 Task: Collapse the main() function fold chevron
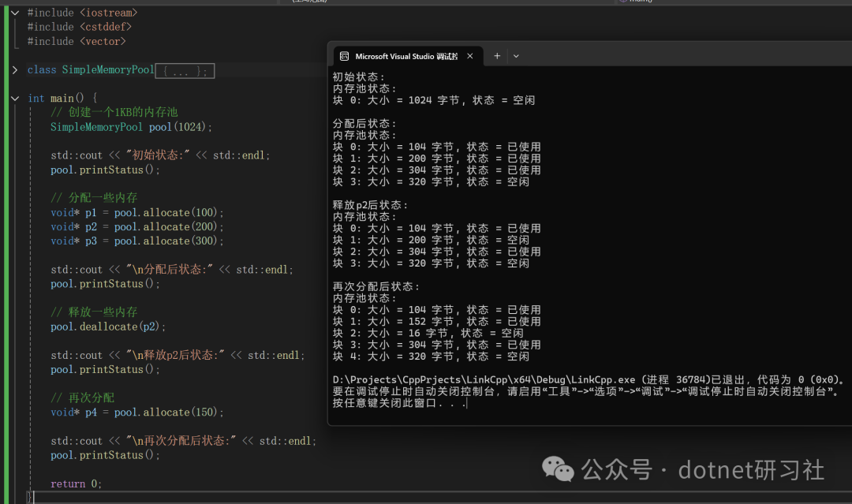[15, 99]
